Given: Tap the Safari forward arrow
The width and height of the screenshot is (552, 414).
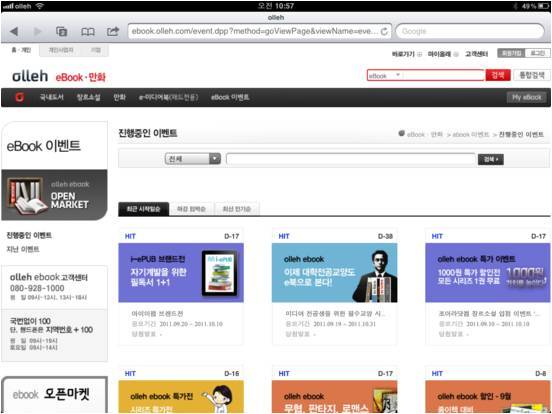Looking at the screenshot, I should tap(37, 31).
